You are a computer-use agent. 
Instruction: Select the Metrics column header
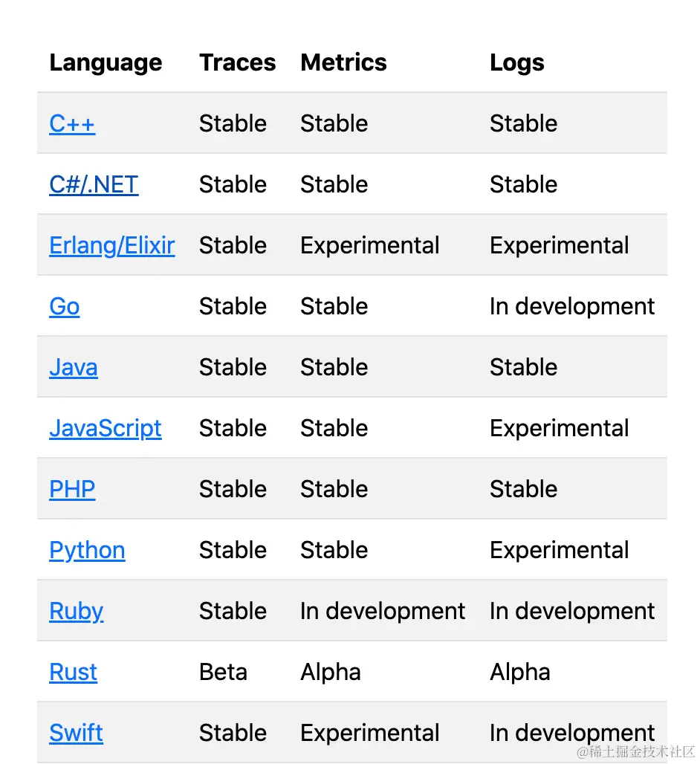click(343, 63)
